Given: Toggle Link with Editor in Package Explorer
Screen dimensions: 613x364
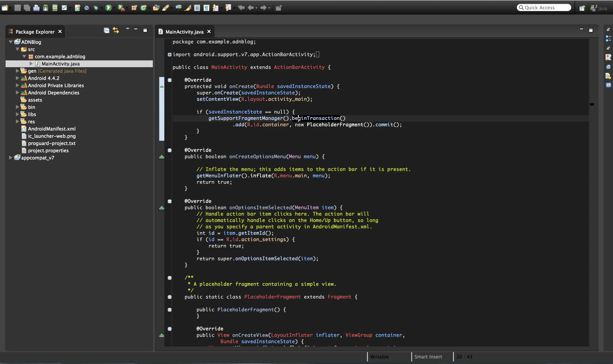Looking at the screenshot, I should point(116,30).
